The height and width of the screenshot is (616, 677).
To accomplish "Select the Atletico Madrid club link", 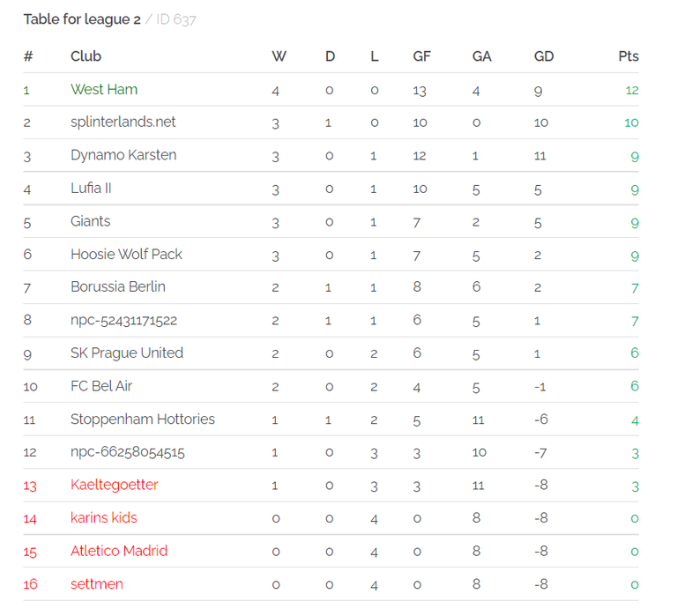I will [119, 551].
